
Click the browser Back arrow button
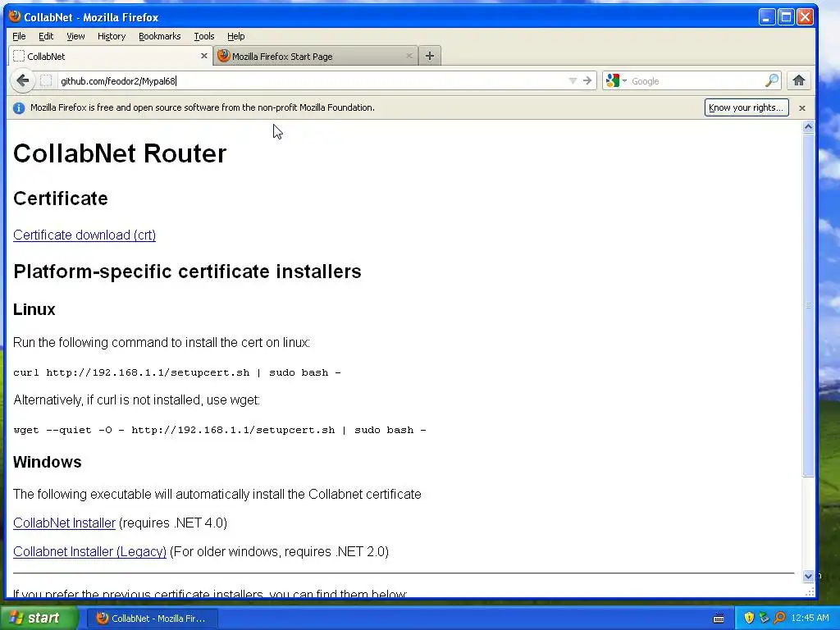22,81
